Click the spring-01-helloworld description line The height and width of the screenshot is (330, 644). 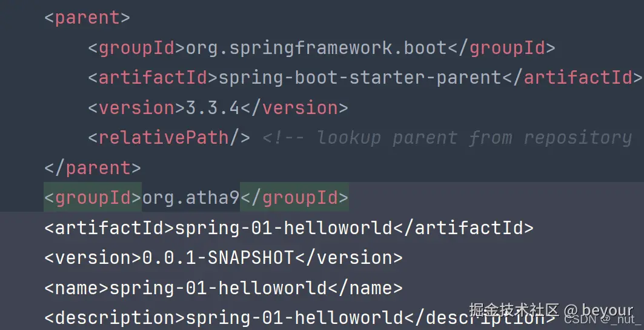(300, 318)
